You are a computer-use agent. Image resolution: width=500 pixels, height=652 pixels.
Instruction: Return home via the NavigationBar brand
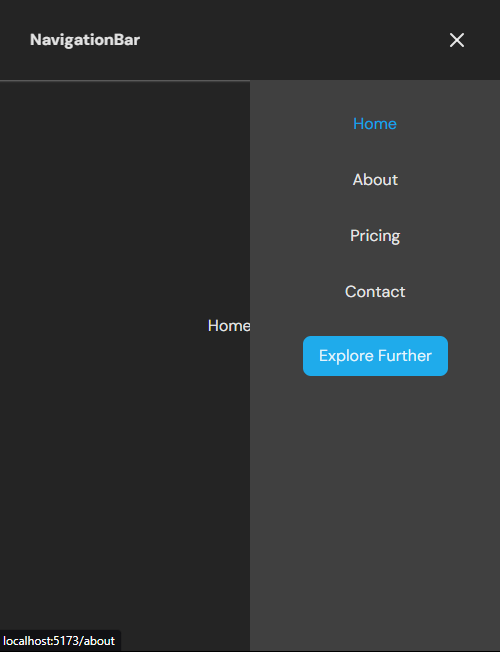coord(85,40)
